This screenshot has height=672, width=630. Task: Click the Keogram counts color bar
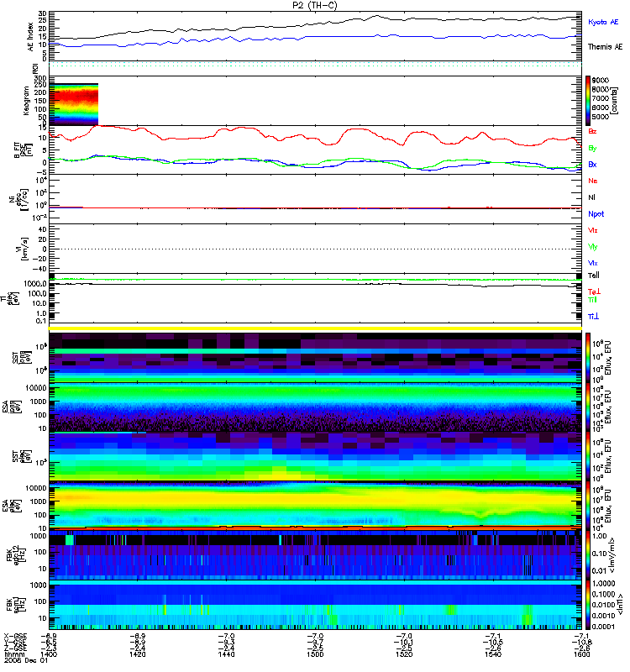(x=588, y=101)
